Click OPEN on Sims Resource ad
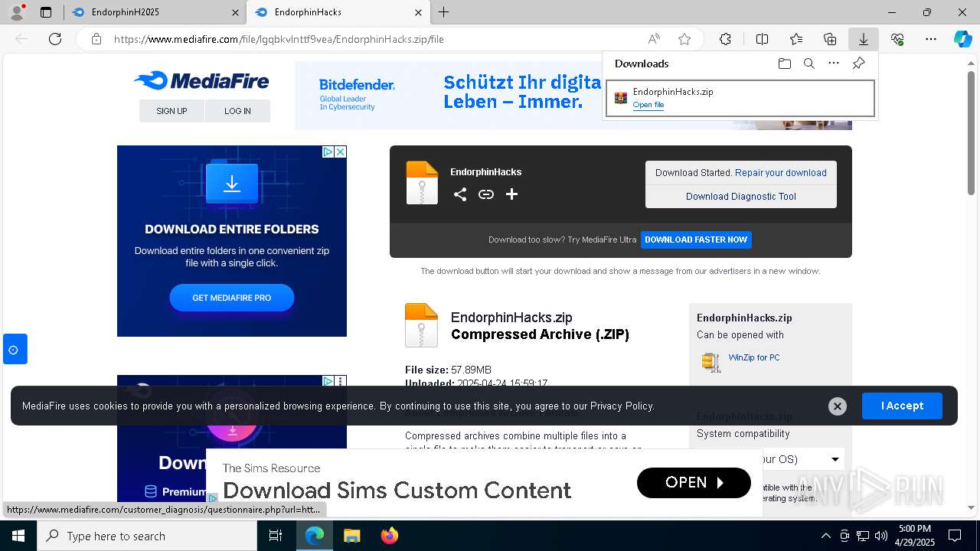This screenshot has height=551, width=980. click(x=694, y=483)
